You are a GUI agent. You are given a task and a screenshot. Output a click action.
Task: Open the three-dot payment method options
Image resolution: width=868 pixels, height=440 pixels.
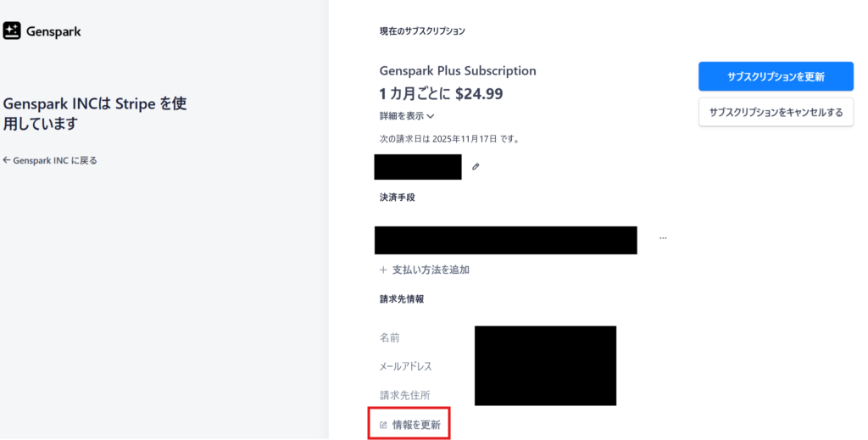point(663,238)
